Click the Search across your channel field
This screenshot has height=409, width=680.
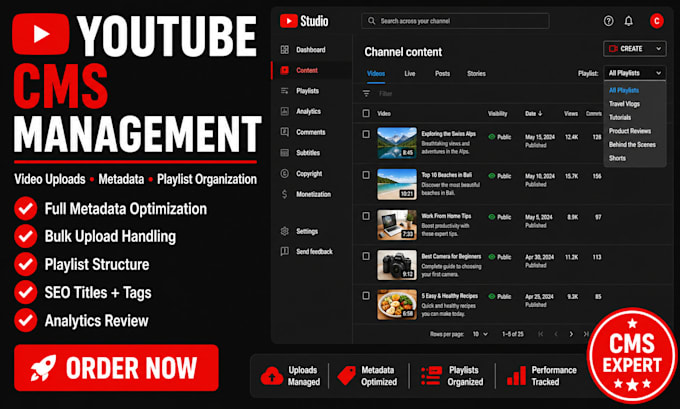click(x=455, y=21)
